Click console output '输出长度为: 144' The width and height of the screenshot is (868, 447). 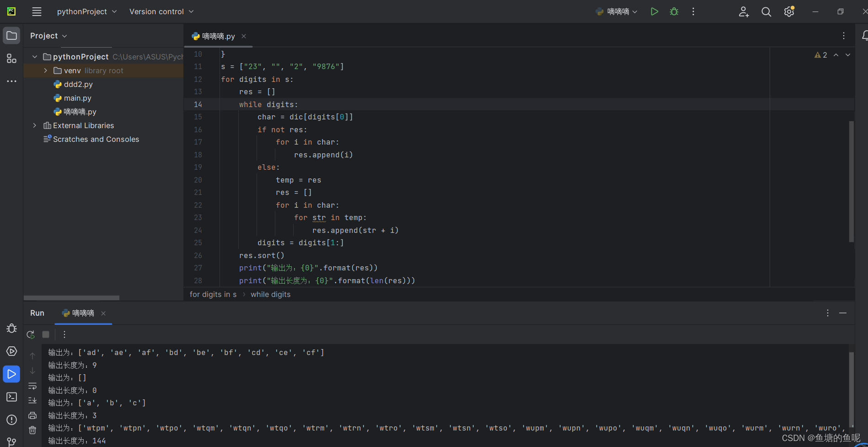77,441
